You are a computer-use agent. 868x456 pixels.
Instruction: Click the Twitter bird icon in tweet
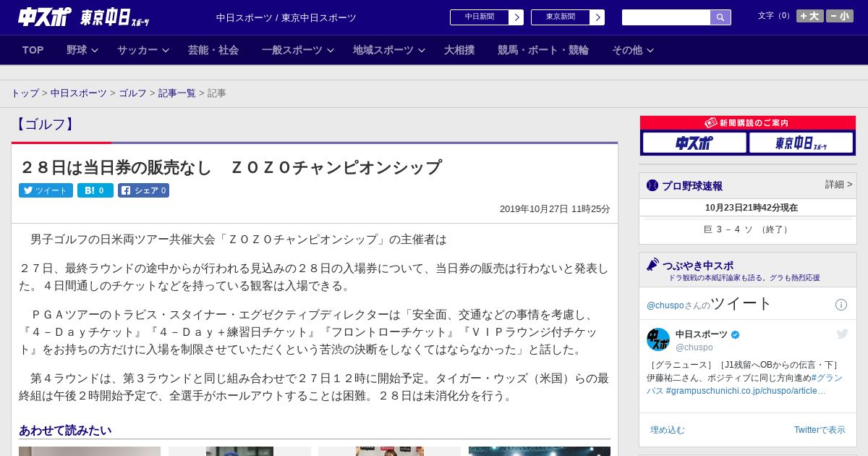(x=842, y=334)
